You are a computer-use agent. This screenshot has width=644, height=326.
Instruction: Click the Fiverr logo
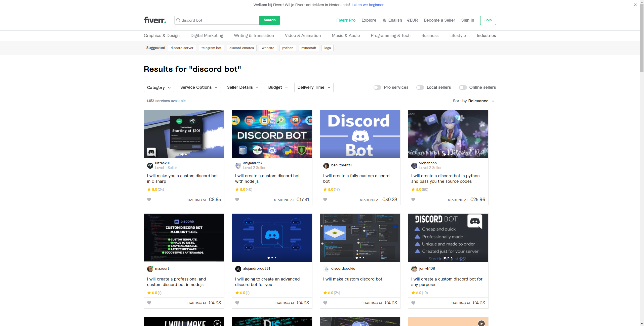click(155, 20)
